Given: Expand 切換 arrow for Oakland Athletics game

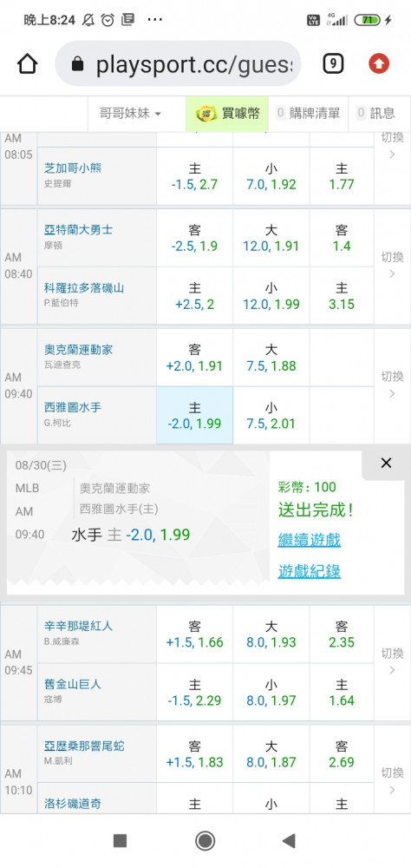Looking at the screenshot, I should 392,385.
